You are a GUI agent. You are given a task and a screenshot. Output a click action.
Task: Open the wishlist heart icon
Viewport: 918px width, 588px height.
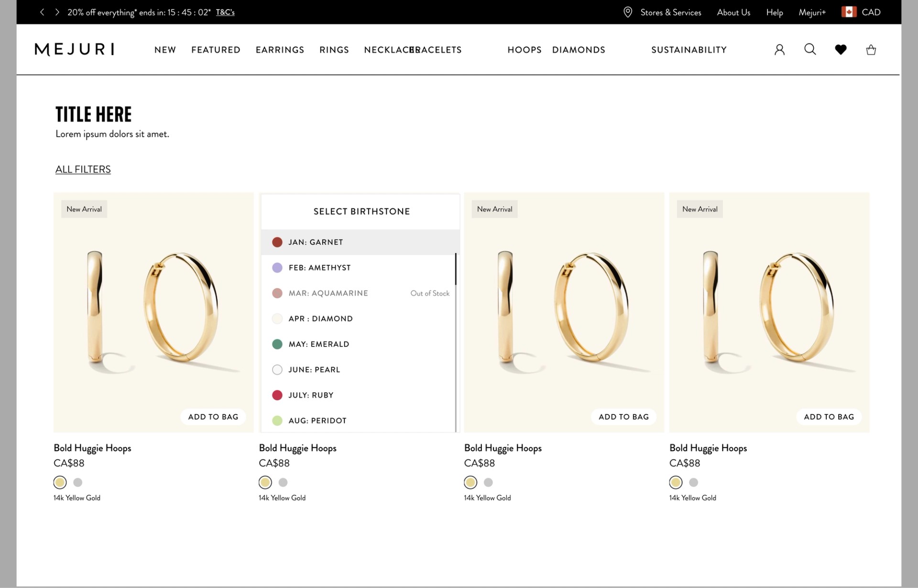pyautogui.click(x=841, y=50)
